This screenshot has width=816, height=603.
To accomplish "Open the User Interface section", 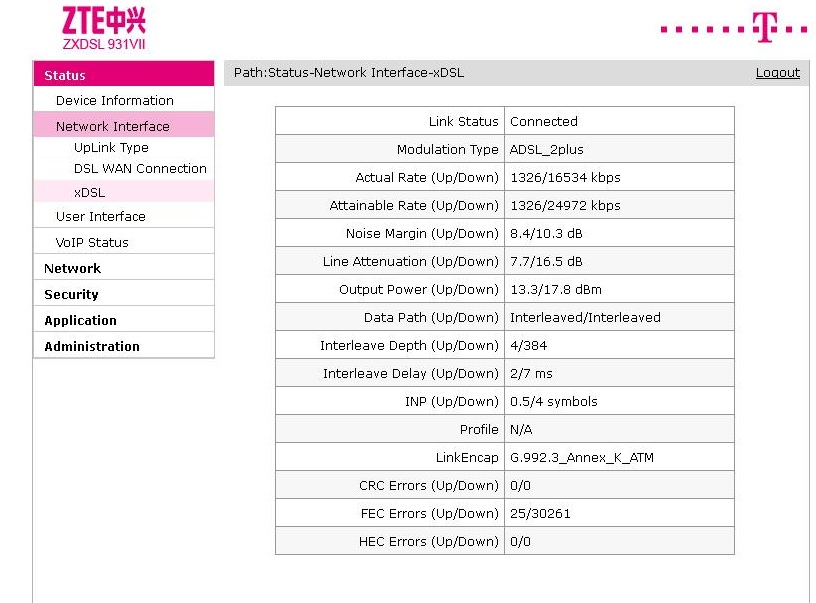I will coord(100,216).
